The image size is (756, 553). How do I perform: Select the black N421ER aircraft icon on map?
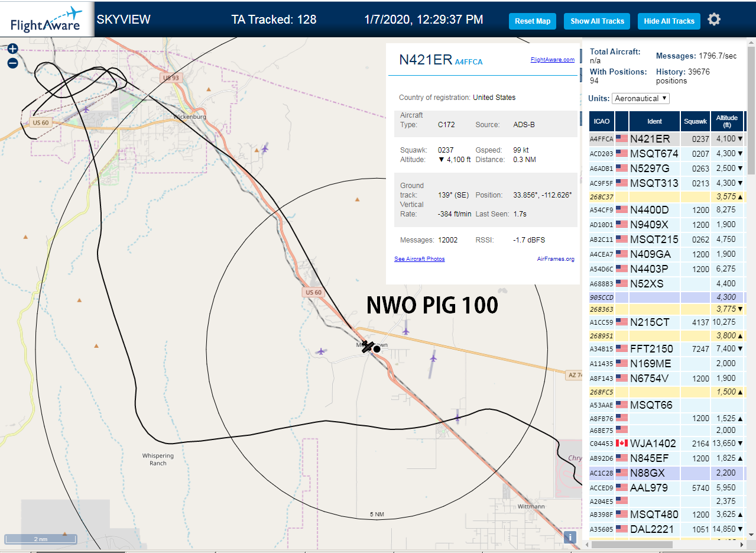(x=368, y=347)
